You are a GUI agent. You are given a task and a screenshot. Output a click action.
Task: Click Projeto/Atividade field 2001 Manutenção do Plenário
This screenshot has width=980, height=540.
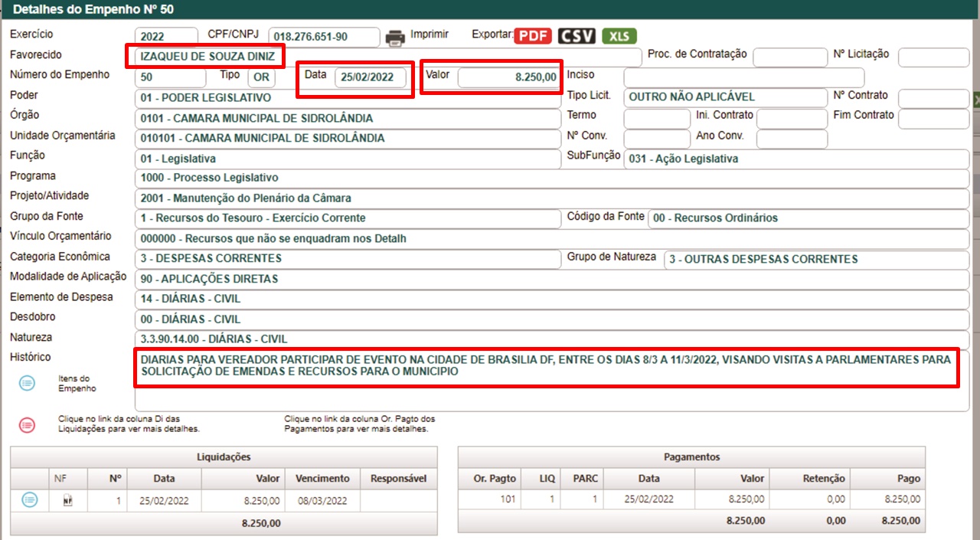[551, 198]
